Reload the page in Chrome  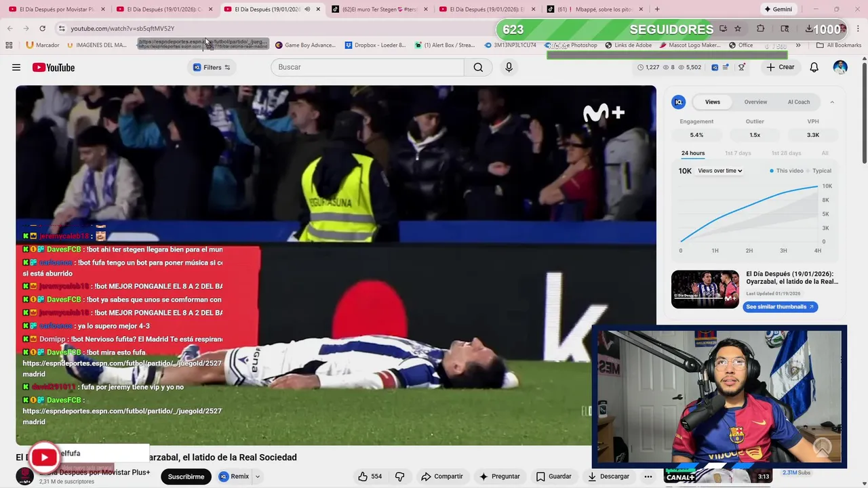pos(42,28)
